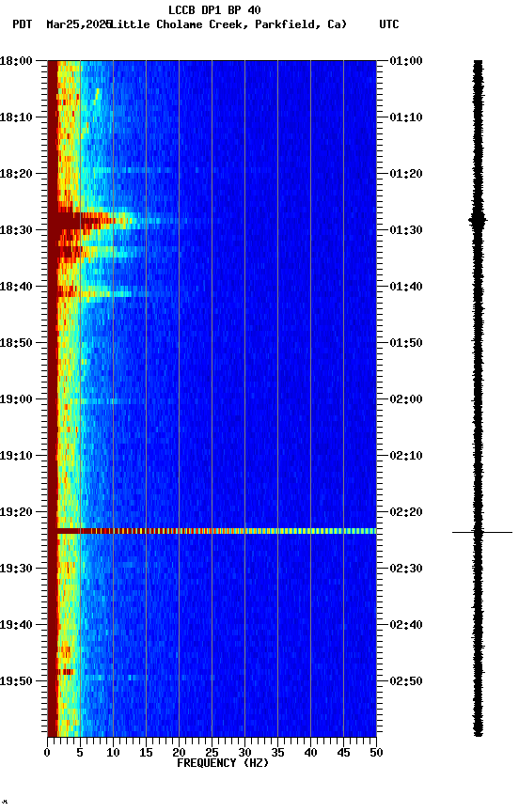Click the 01:50 UTC time label
This screenshot has width=519, height=812.
click(406, 343)
